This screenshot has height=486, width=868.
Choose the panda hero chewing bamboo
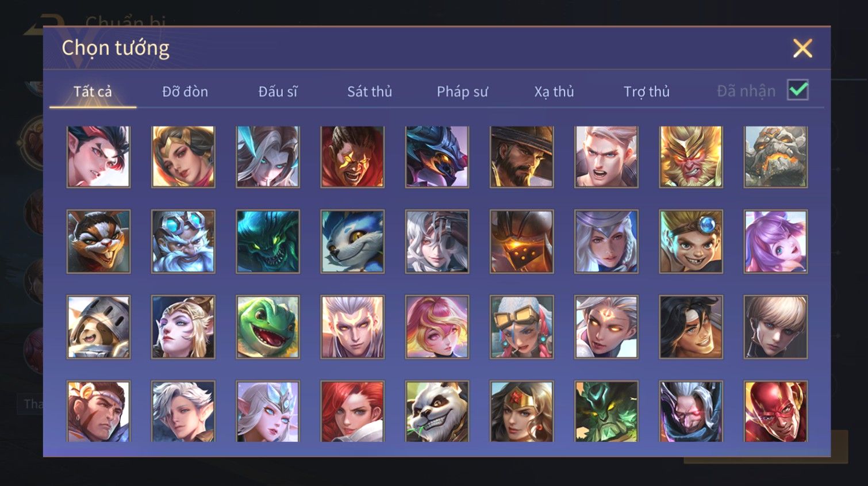[x=437, y=411]
